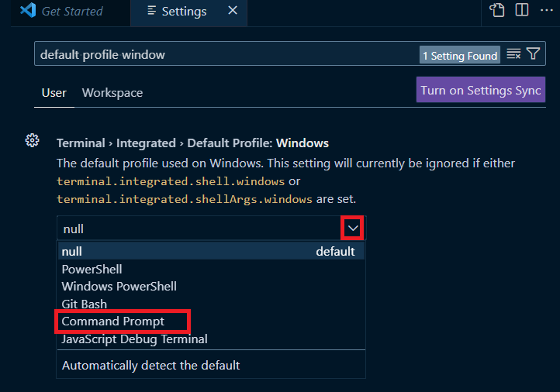
Task: Pick PowerShell from the profile list
Action: point(211,270)
